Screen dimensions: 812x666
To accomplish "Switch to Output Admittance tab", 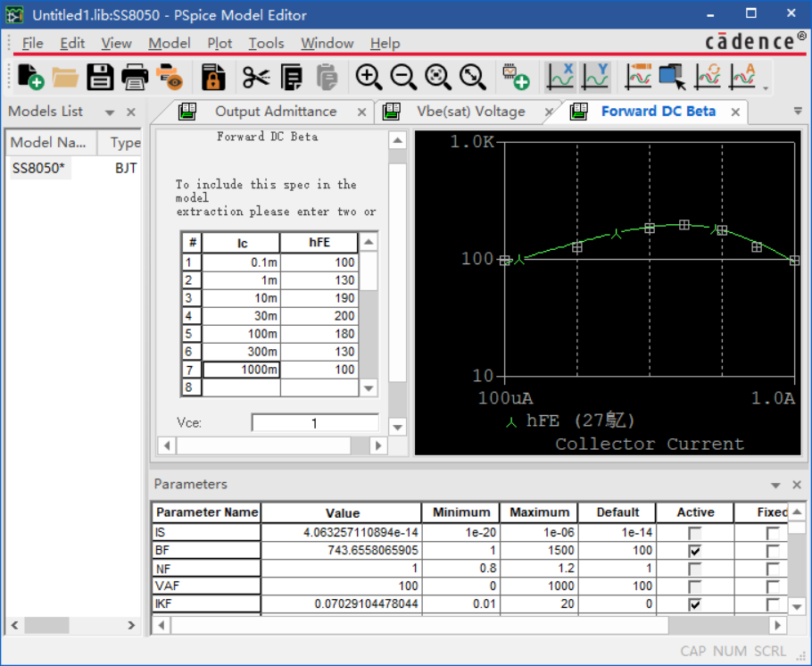I will 276,112.
